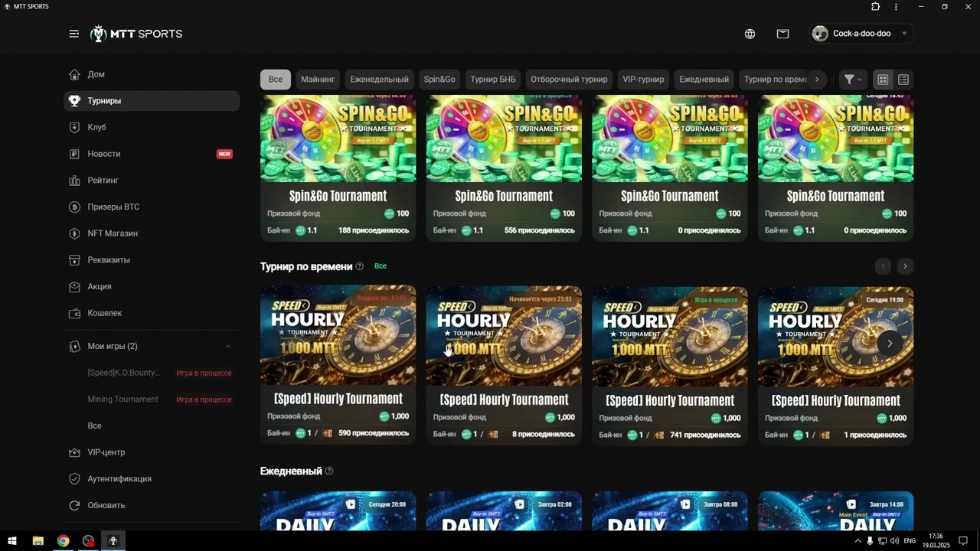This screenshot has width=980, height=551.
Task: Click the VIP-центр crown icon
Action: 74,452
